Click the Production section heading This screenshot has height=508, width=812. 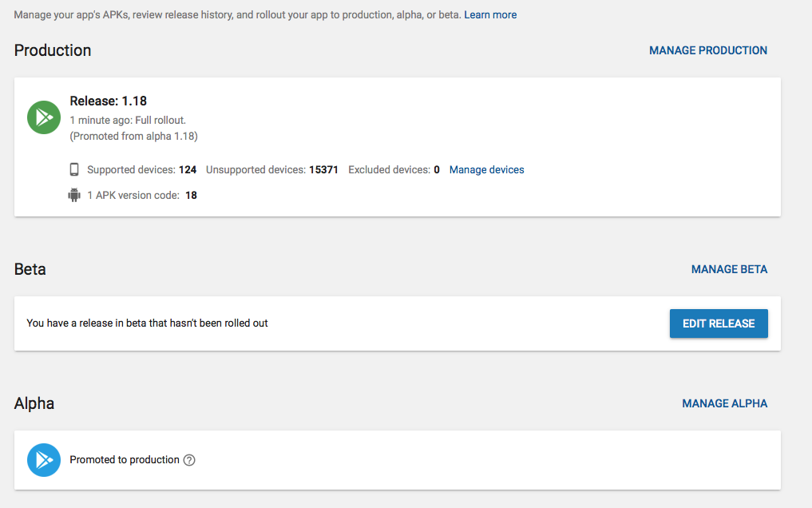click(53, 50)
